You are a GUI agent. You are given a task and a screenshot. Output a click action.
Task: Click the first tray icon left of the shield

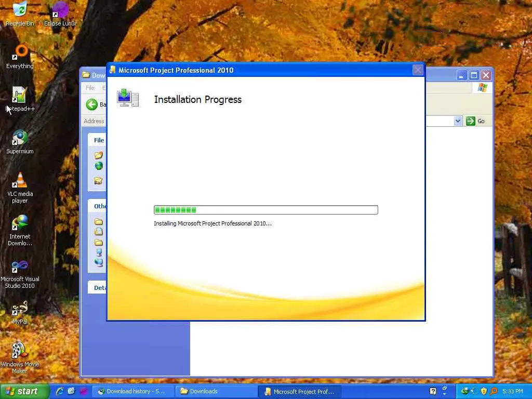[x=474, y=391]
